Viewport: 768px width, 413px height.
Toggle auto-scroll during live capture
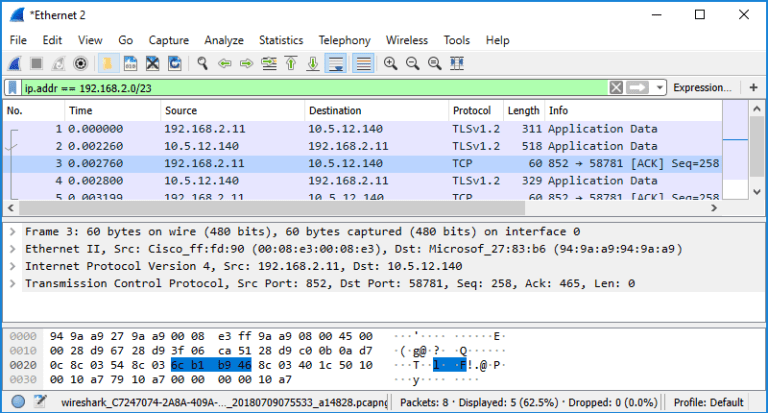[x=336, y=64]
